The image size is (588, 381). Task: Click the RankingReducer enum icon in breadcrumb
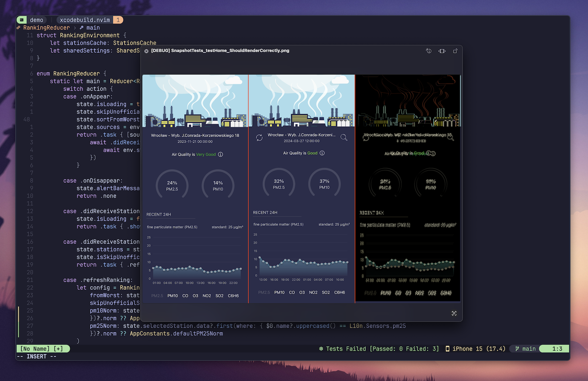[x=18, y=28]
